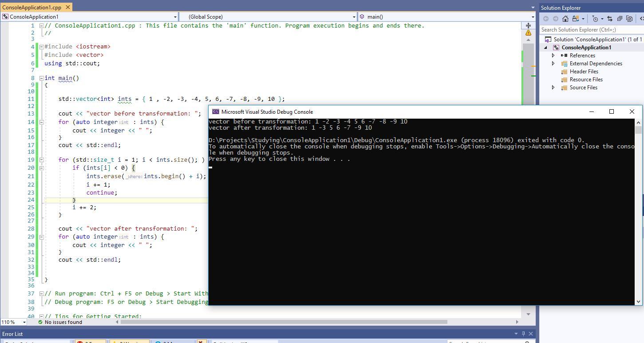Close the Microsoft Visual Studio Debug Console

point(632,112)
